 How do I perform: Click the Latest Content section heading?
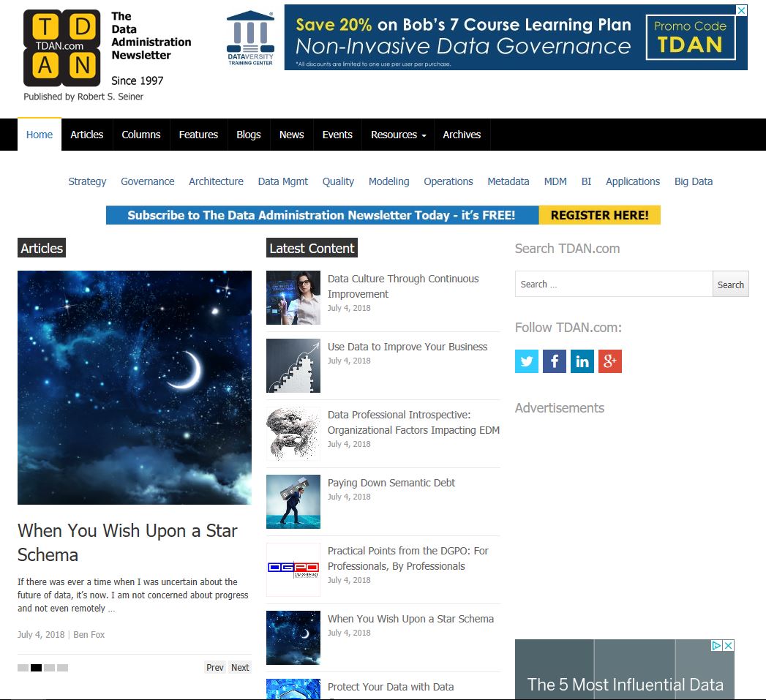pyautogui.click(x=312, y=248)
